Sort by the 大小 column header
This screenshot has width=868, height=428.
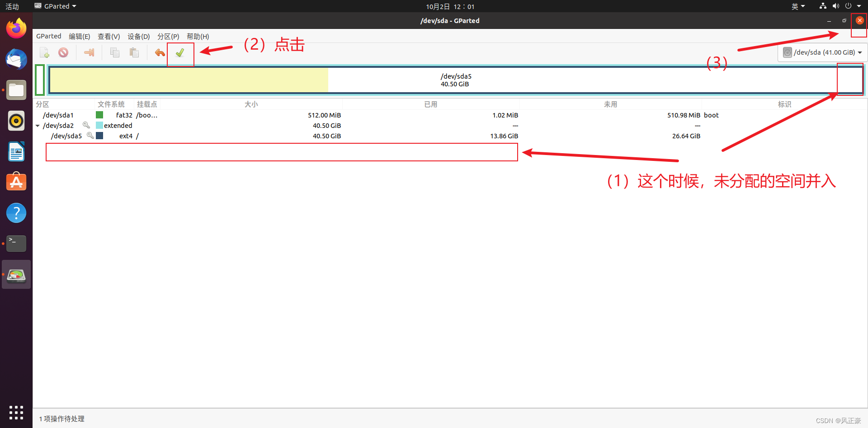(x=251, y=104)
